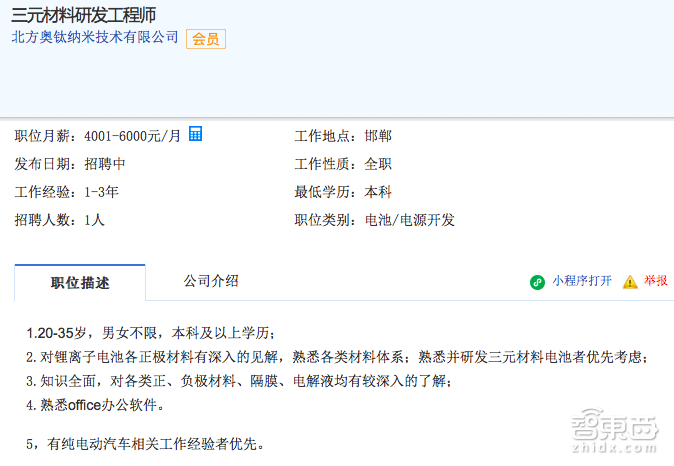Click requirement line 5 about 纯电动汽车
Image resolution: width=674 pixels, height=466 pixels.
point(145,444)
